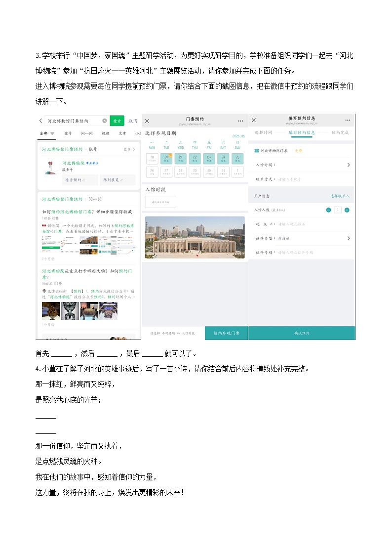Decrease 入馆人数 with the minus button
Screen dimensions: 392x555
pyautogui.click(x=328, y=210)
